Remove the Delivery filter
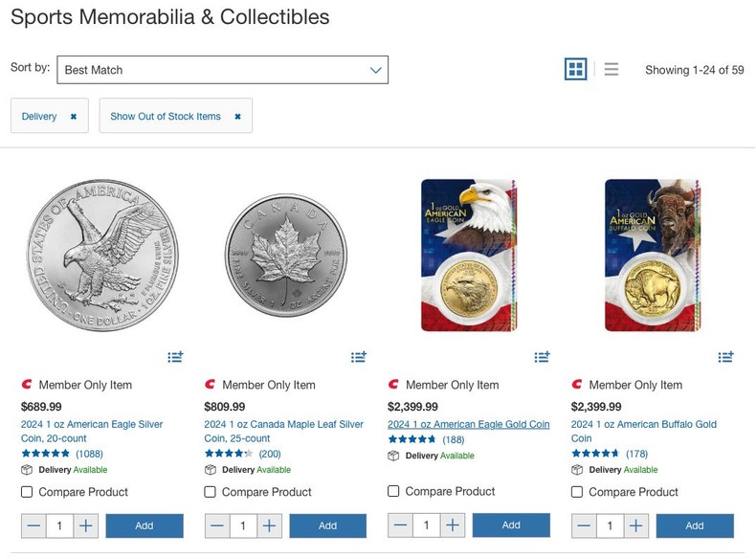Image resolution: width=756 pixels, height=558 pixels. click(x=74, y=117)
